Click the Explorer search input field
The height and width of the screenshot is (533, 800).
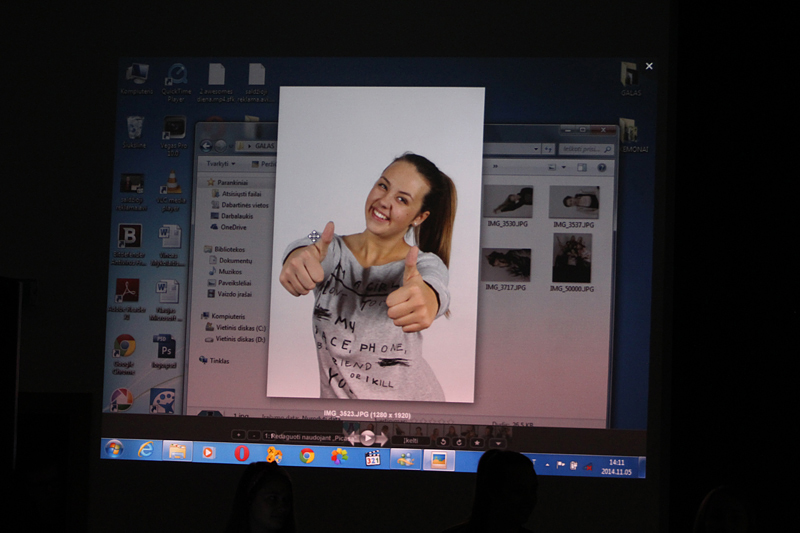click(586, 149)
